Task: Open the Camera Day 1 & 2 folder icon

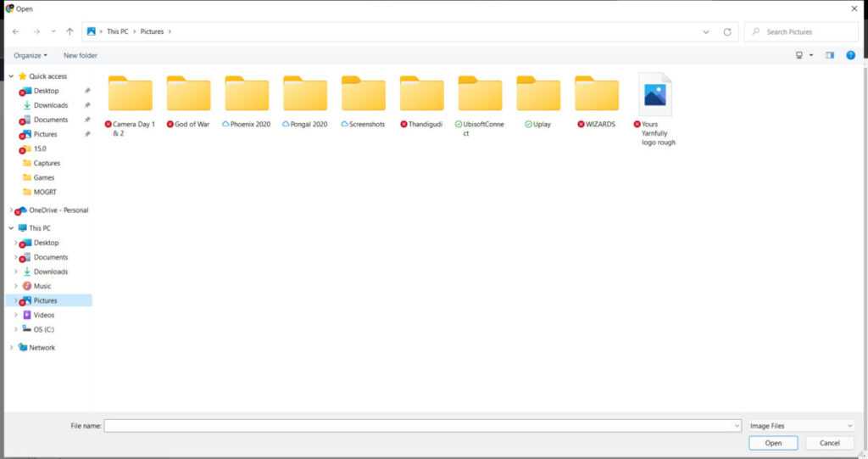Action: click(x=130, y=93)
